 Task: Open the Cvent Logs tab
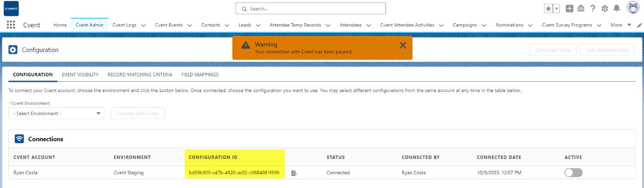click(x=124, y=25)
